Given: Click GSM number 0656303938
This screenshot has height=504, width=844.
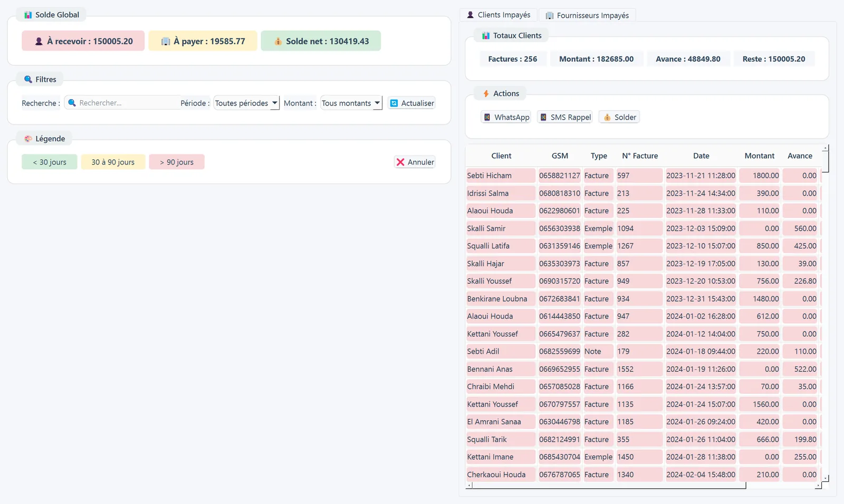Looking at the screenshot, I should coord(559,228).
